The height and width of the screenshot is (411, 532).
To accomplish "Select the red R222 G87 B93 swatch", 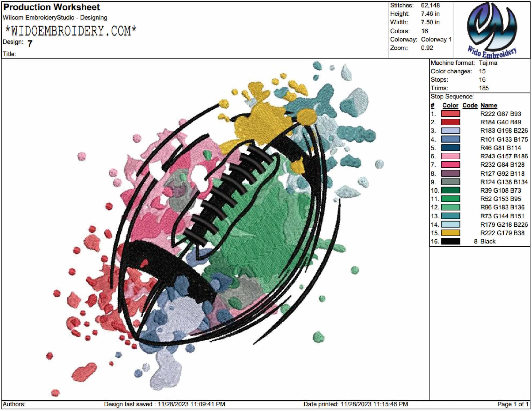I will [450, 114].
